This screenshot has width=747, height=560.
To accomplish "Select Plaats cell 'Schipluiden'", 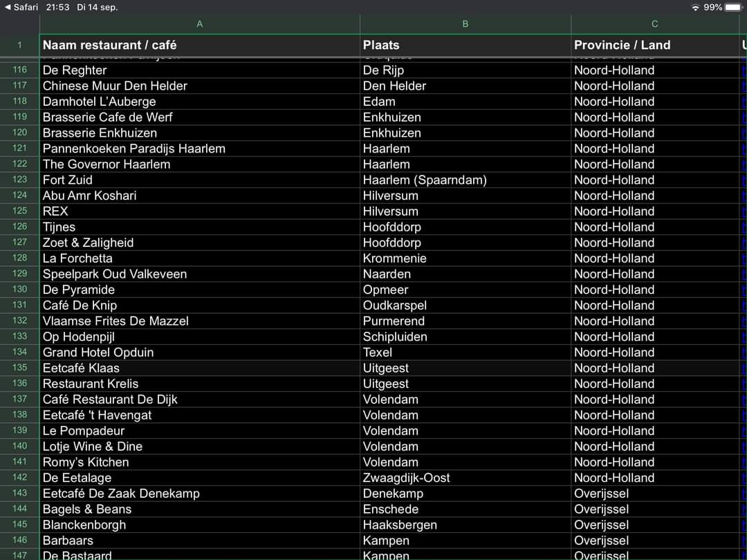I will coord(465,337).
